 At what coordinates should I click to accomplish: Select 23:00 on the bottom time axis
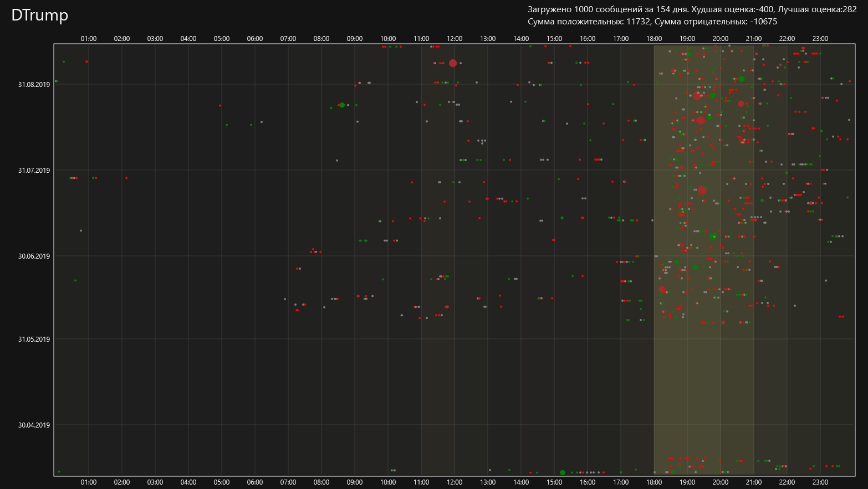tap(820, 482)
